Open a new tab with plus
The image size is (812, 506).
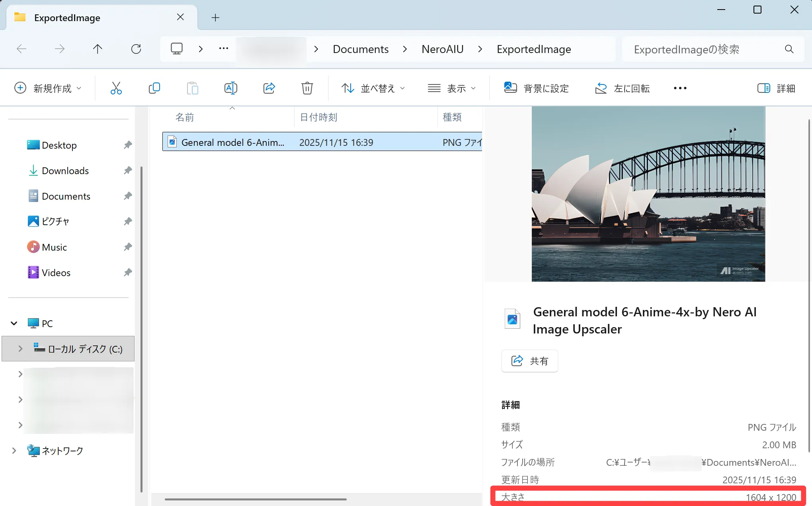(x=215, y=18)
